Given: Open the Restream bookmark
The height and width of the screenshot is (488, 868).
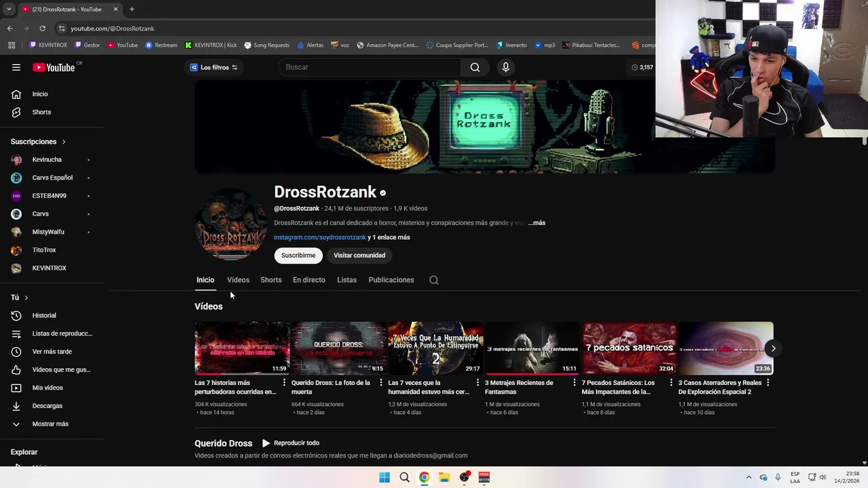Looking at the screenshot, I should click(x=161, y=45).
